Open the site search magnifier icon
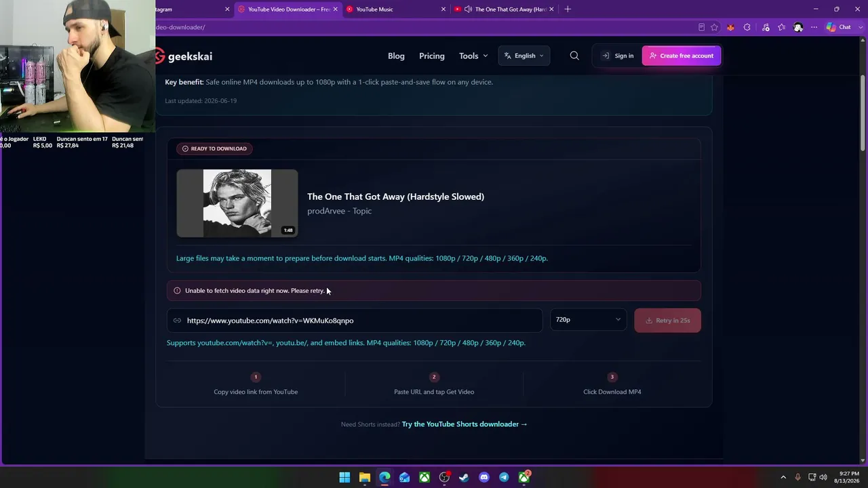The width and height of the screenshot is (868, 488). pyautogui.click(x=574, y=56)
